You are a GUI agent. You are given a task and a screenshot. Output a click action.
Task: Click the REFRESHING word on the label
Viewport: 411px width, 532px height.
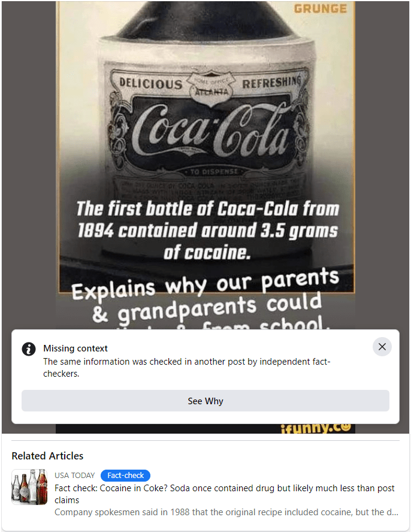coord(271,82)
